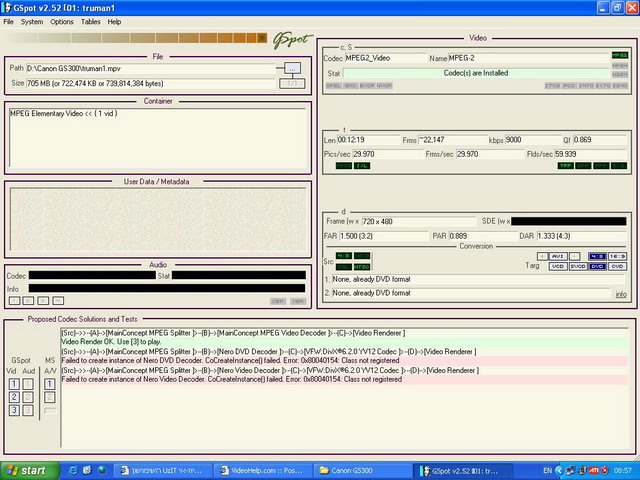Screen dimensions: 640x480
Task: Click the Src 16:9 aspect indicator
Action: pyautogui.click(x=362, y=256)
